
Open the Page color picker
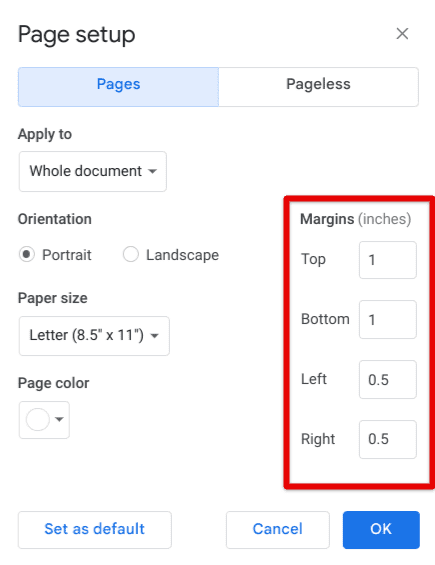click(x=44, y=420)
